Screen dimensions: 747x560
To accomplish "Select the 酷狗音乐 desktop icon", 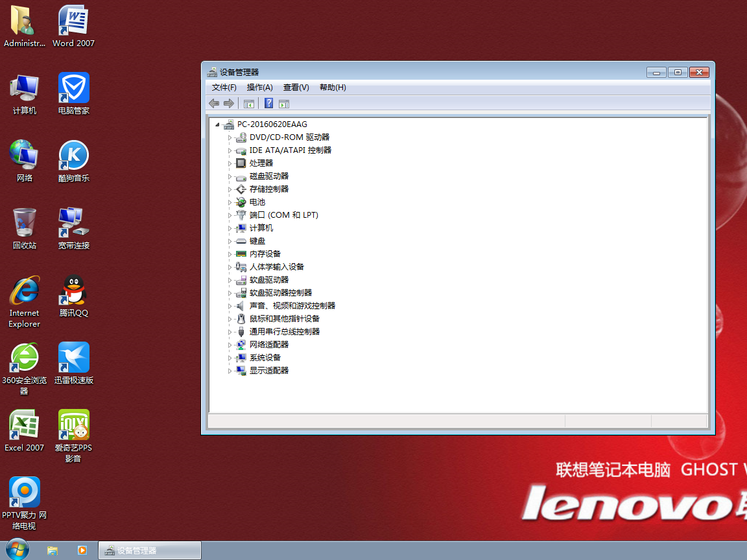I will [x=73, y=156].
